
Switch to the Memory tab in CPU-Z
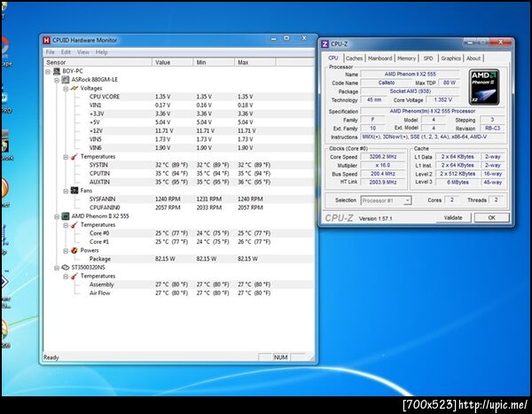tap(406, 59)
